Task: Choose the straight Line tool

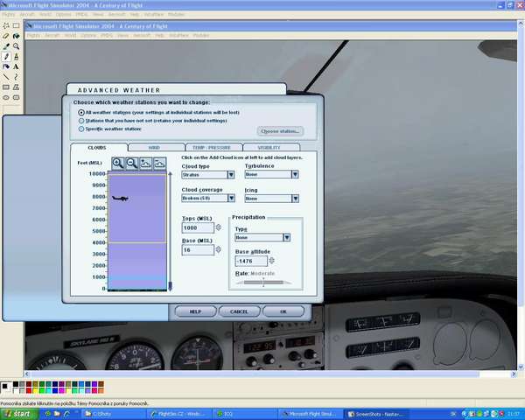Action: [6, 77]
